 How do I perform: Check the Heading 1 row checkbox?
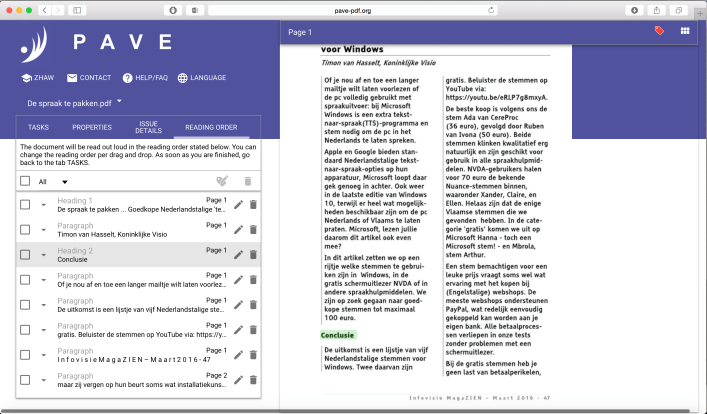[x=25, y=205]
